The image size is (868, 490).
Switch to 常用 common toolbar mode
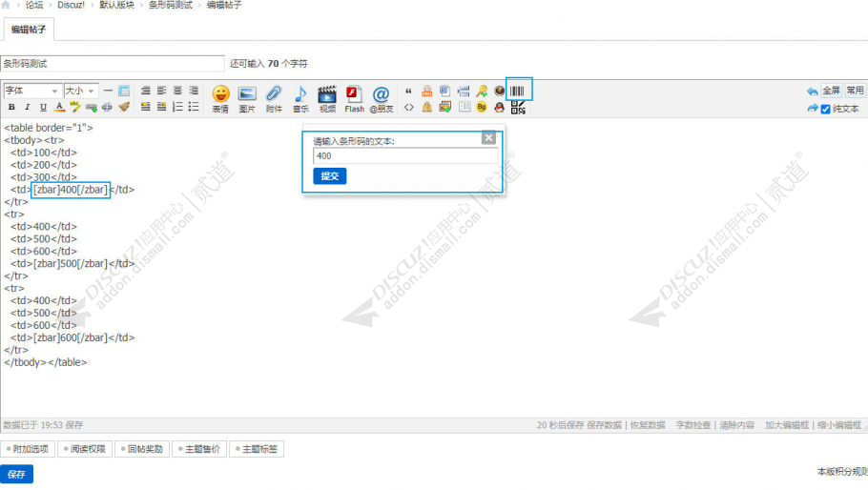(855, 91)
